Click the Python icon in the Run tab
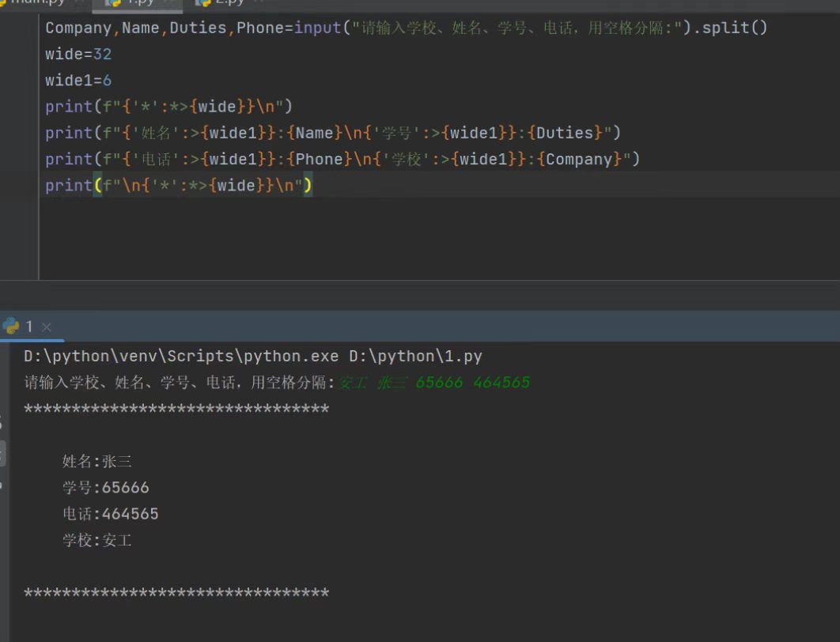 click(x=11, y=326)
